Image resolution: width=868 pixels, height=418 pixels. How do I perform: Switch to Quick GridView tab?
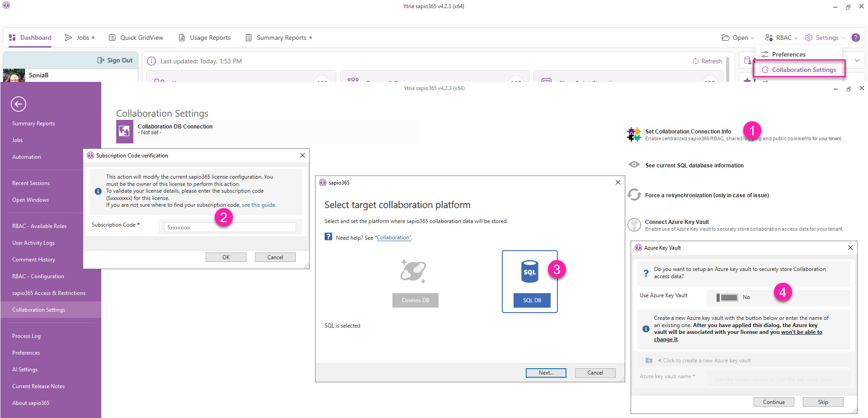pyautogui.click(x=136, y=38)
